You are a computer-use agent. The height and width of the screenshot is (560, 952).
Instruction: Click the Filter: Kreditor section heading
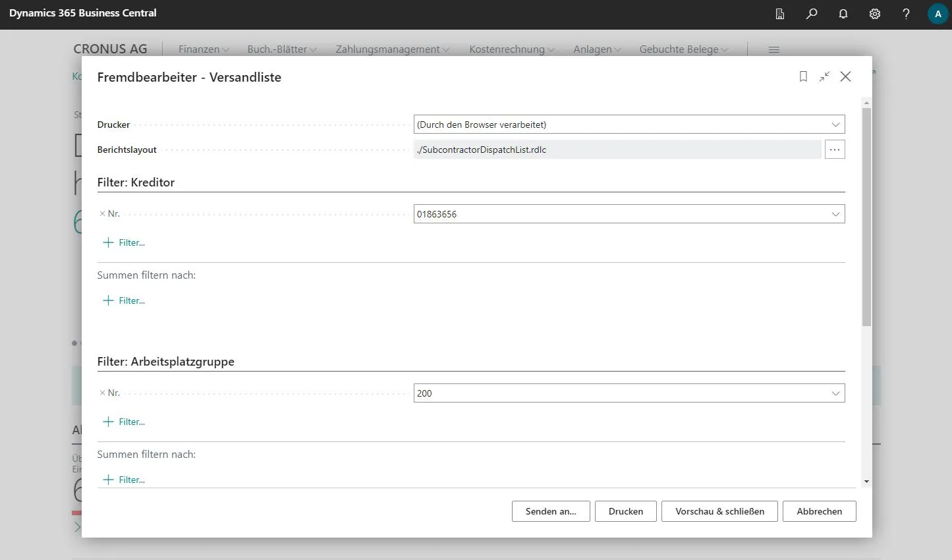click(x=136, y=182)
